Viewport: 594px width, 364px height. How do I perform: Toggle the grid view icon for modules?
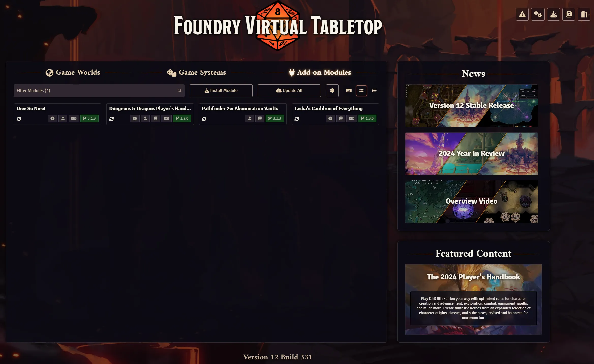361,90
